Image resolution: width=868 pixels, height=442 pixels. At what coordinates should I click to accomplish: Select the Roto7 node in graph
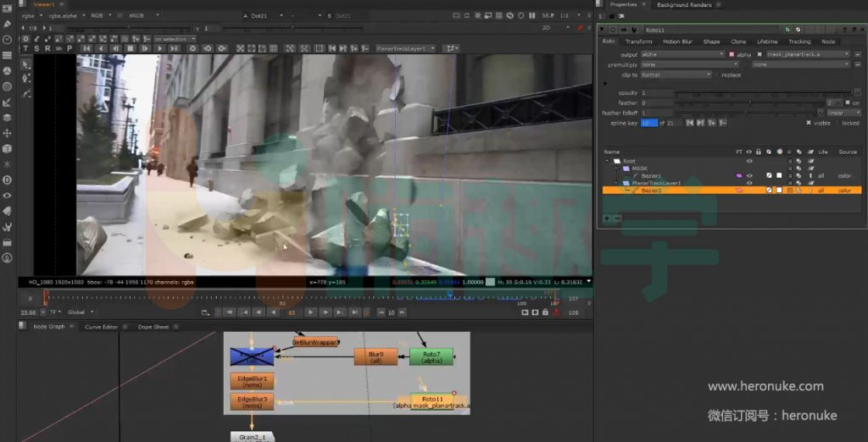coord(431,356)
